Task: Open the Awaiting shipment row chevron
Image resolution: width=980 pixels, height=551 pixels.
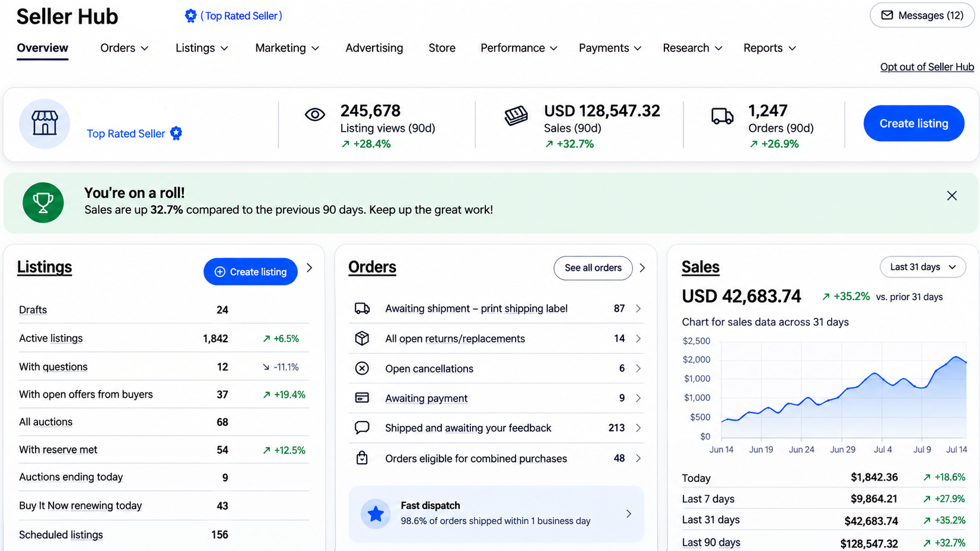Action: click(638, 308)
